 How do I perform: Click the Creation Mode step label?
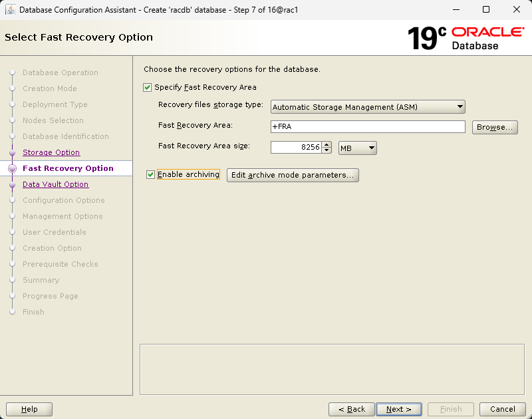coord(50,88)
